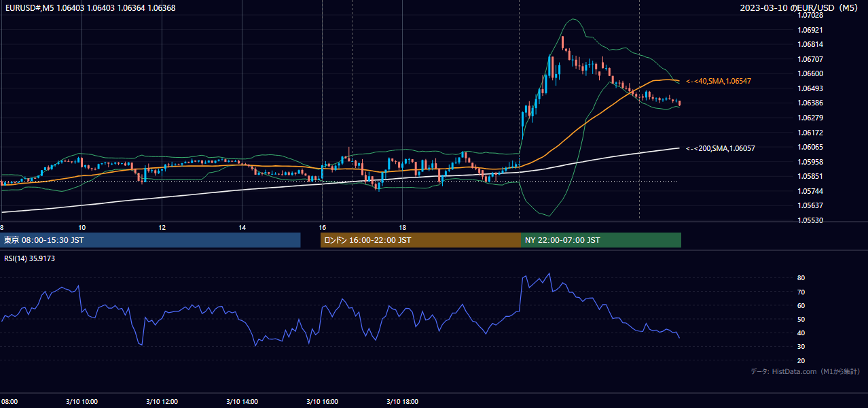Click hour label 16 under the price chart
This screenshot has height=408, width=868.
pos(322,227)
